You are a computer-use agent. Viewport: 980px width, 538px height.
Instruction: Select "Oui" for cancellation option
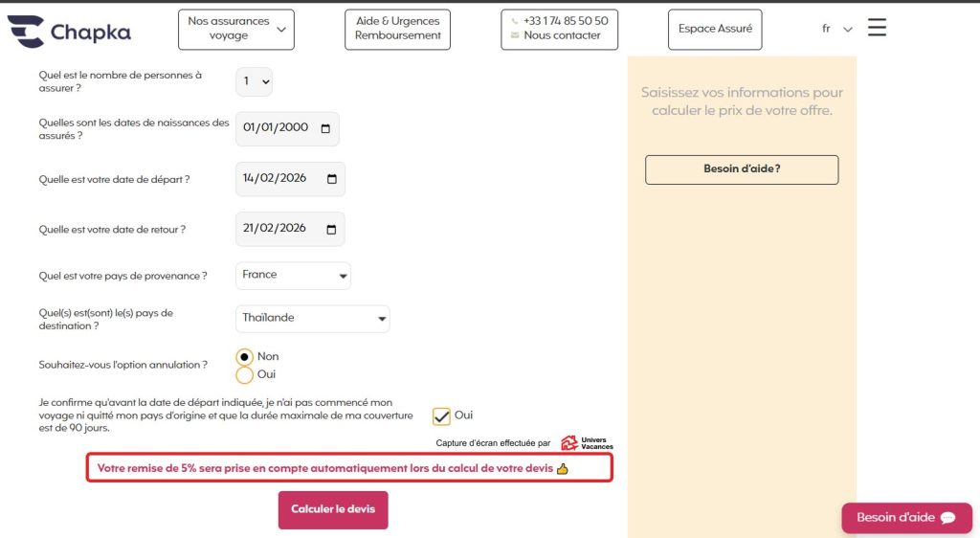245,374
